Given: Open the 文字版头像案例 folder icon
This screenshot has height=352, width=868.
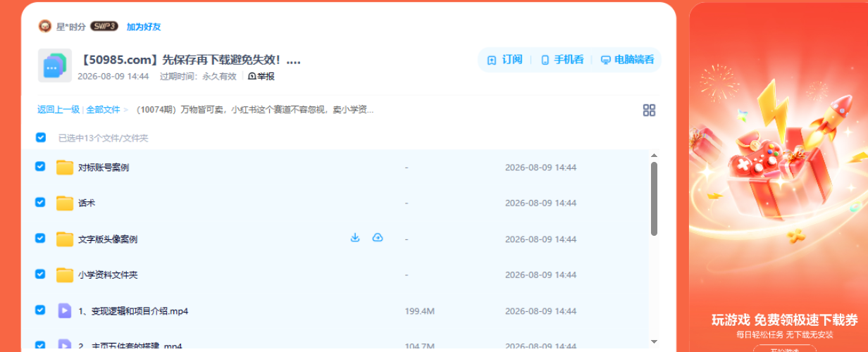Looking at the screenshot, I should coord(65,239).
